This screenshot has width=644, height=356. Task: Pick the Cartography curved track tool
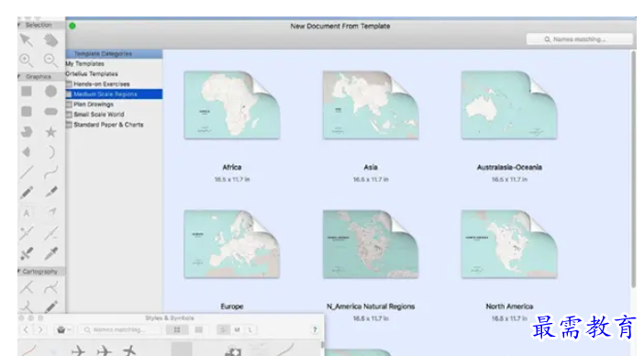[x=51, y=287]
